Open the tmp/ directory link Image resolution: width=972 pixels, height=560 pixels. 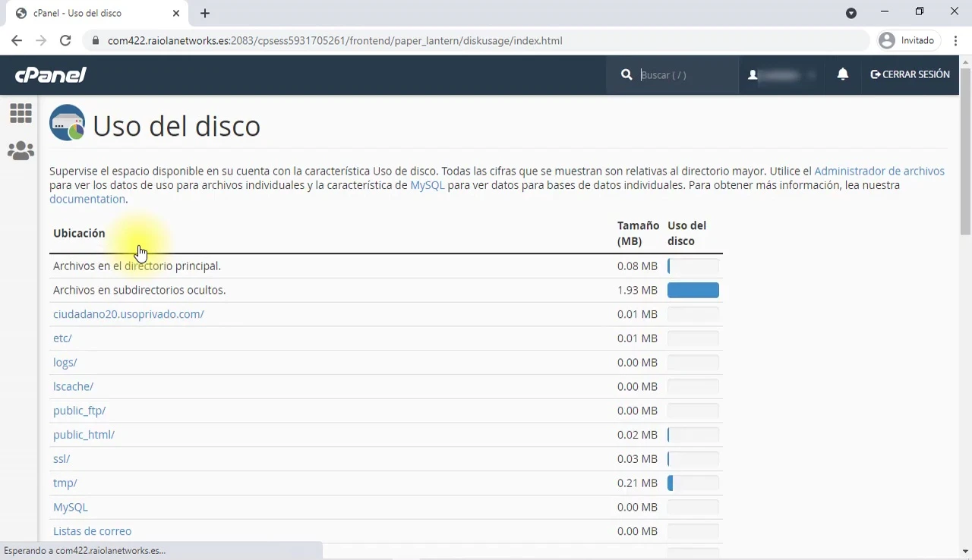(65, 483)
